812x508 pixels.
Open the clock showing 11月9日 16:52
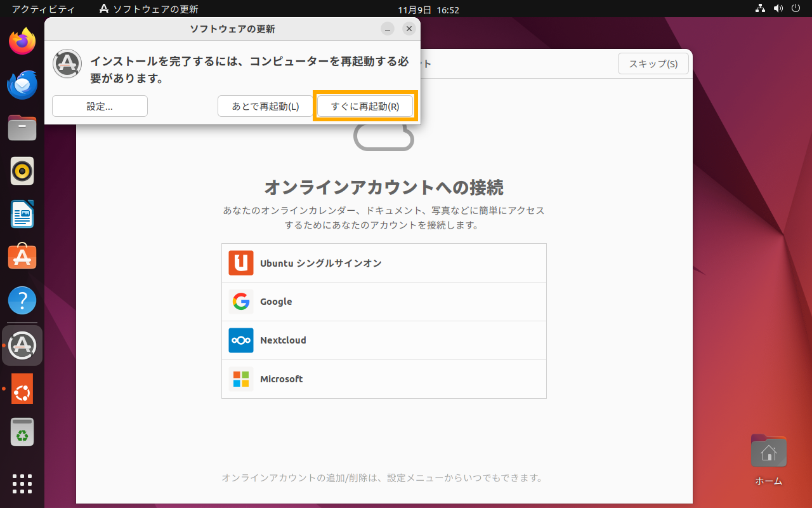[x=428, y=10]
